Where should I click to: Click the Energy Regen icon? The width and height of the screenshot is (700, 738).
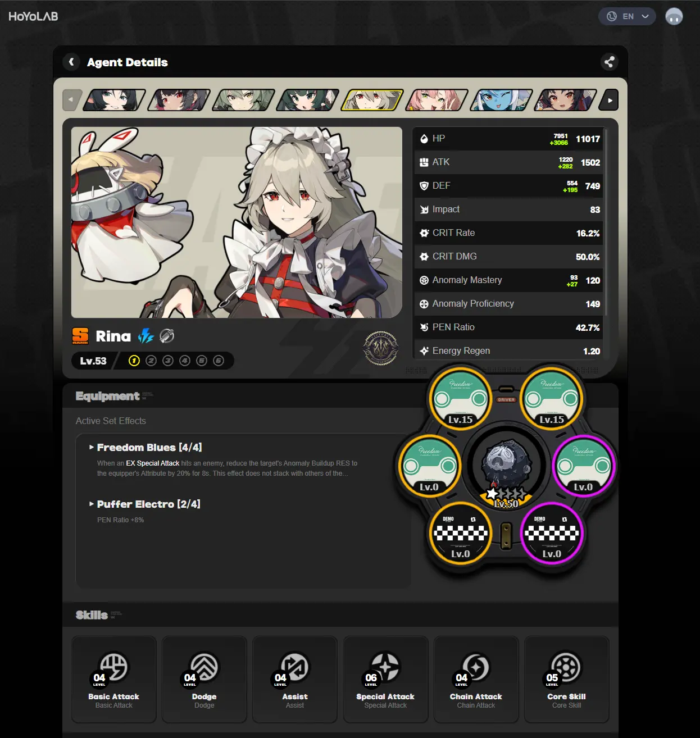coord(424,351)
